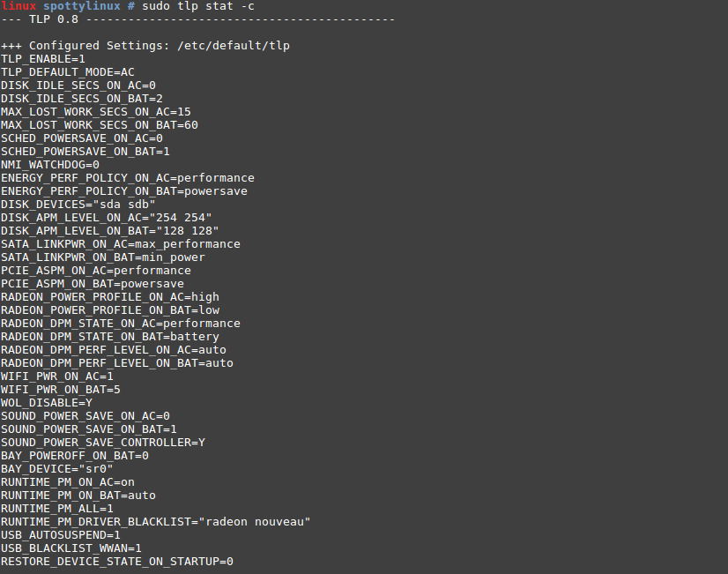Viewport: 728px width, 574px height.
Task: Click the DISK_IDLE_SECS_ON_BAT=2 line
Action: pos(82,99)
